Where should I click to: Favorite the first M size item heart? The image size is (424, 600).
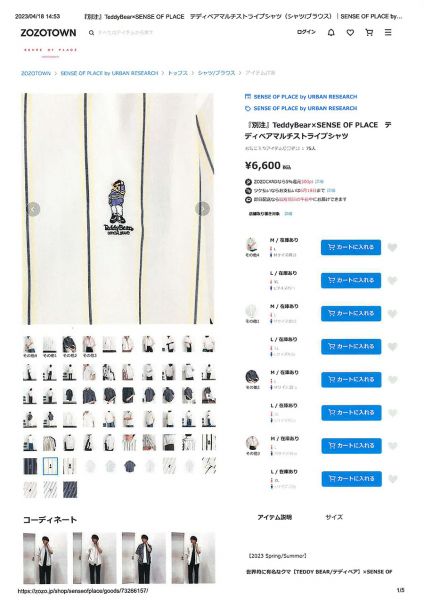[x=392, y=248]
